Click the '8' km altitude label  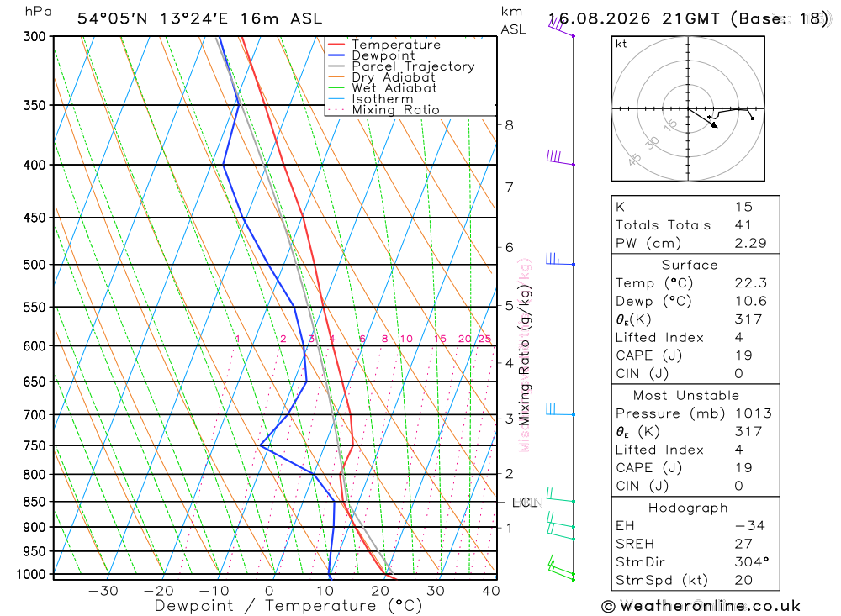[509, 125]
